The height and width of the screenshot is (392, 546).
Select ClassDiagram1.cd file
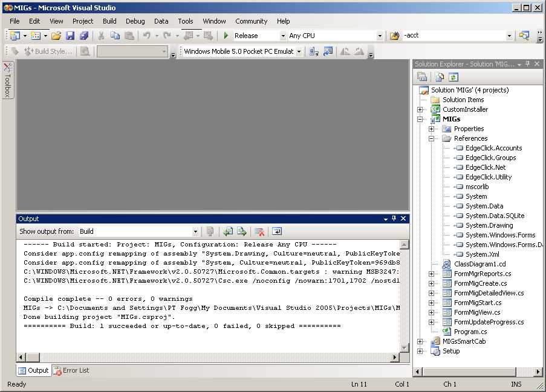coord(480,264)
